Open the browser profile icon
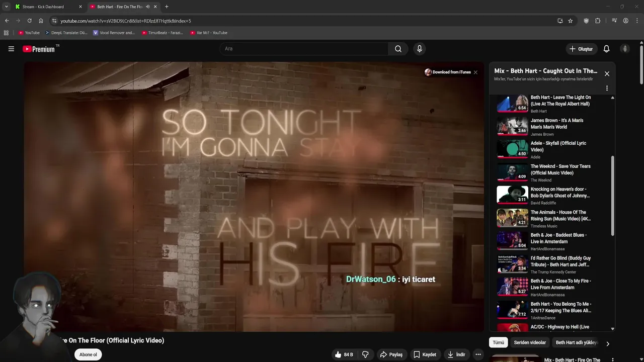Image resolution: width=644 pixels, height=362 pixels. pos(625,21)
